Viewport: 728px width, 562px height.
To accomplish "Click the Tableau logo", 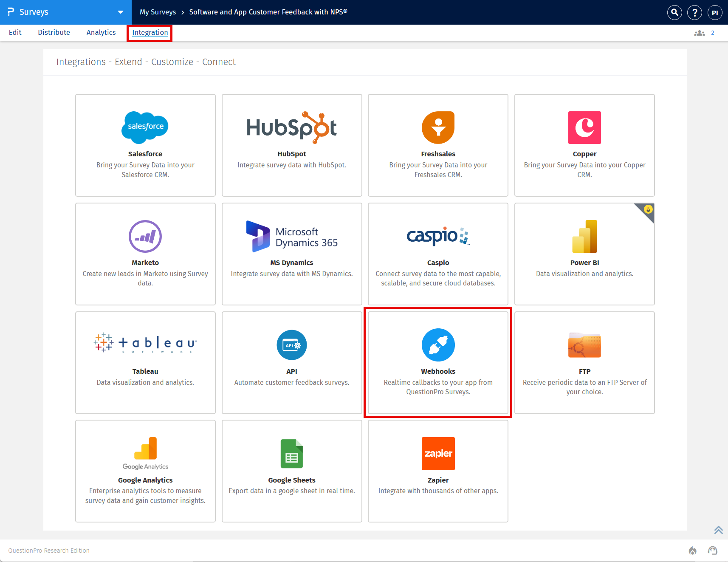I will click(x=145, y=343).
